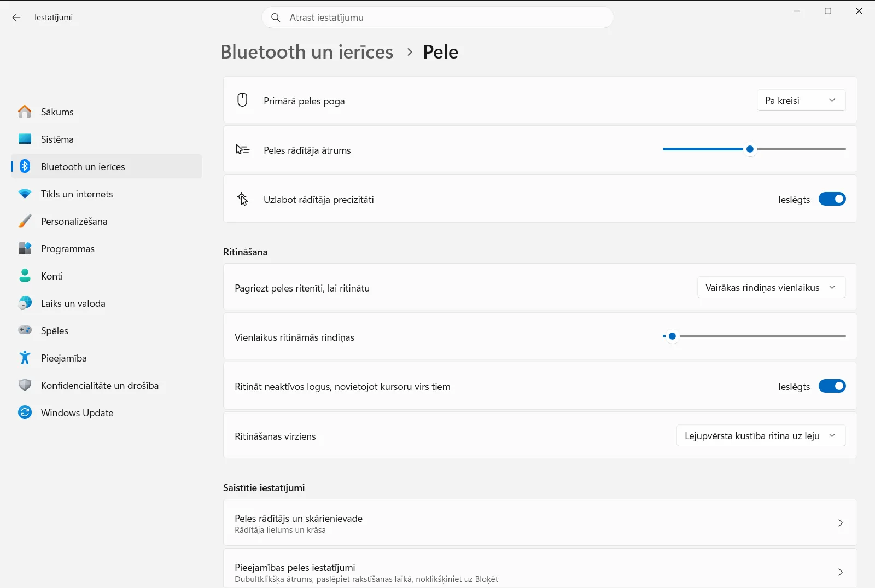Click the Personalizēšana paintbrush icon
The height and width of the screenshot is (588, 875).
click(25, 221)
